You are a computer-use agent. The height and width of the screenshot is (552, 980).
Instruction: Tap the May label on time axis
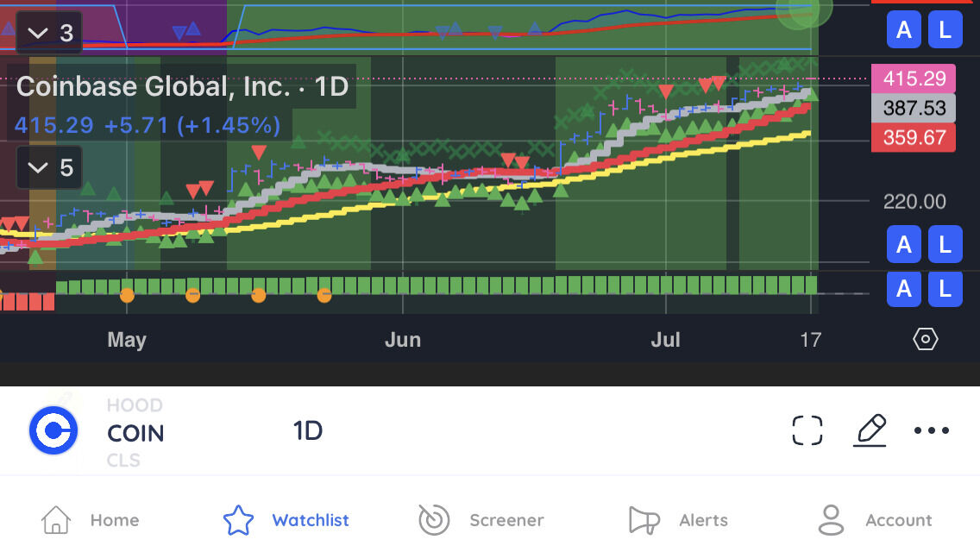[x=127, y=340]
